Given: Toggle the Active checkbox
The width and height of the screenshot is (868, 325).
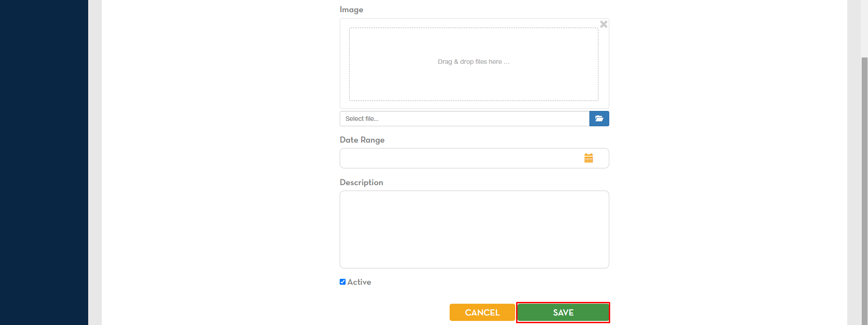Looking at the screenshot, I should click(342, 282).
